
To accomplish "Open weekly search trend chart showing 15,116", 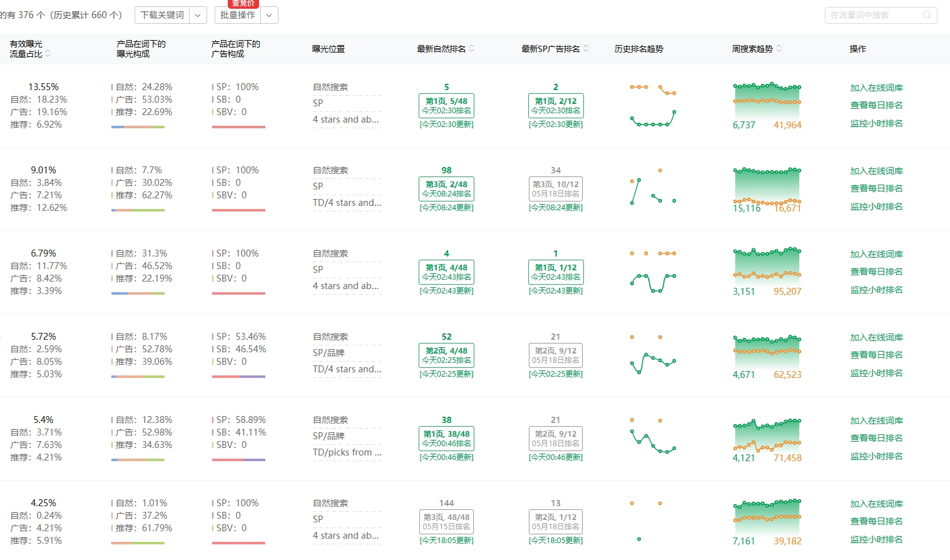I will pyautogui.click(x=767, y=188).
